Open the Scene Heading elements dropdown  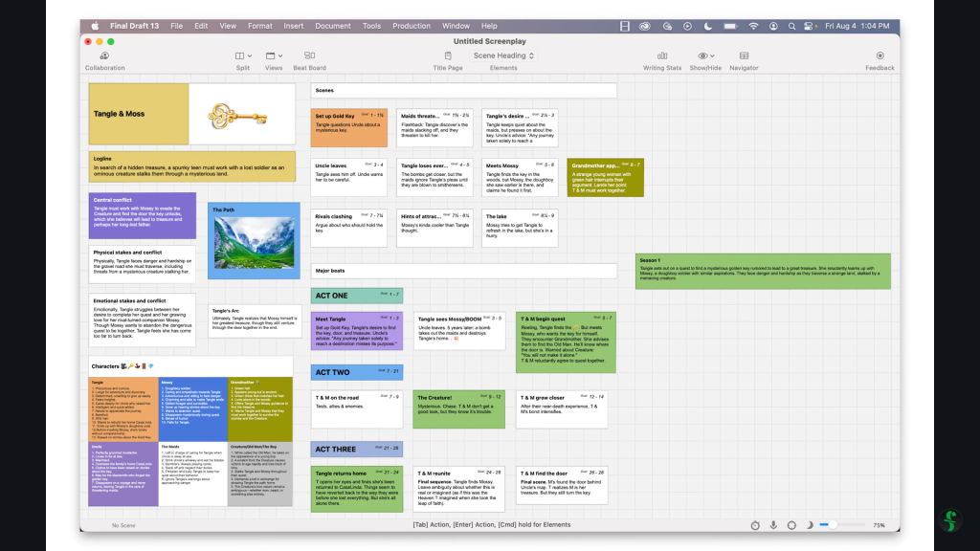coord(503,55)
